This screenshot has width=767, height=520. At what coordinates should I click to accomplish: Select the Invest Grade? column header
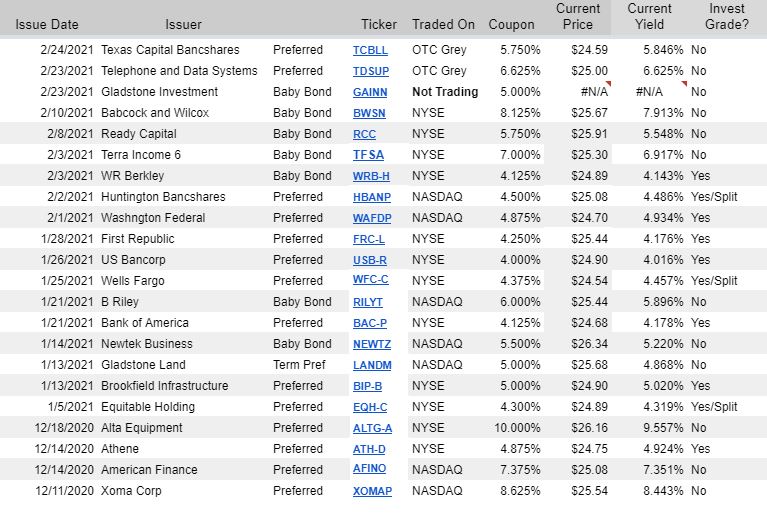click(x=726, y=17)
